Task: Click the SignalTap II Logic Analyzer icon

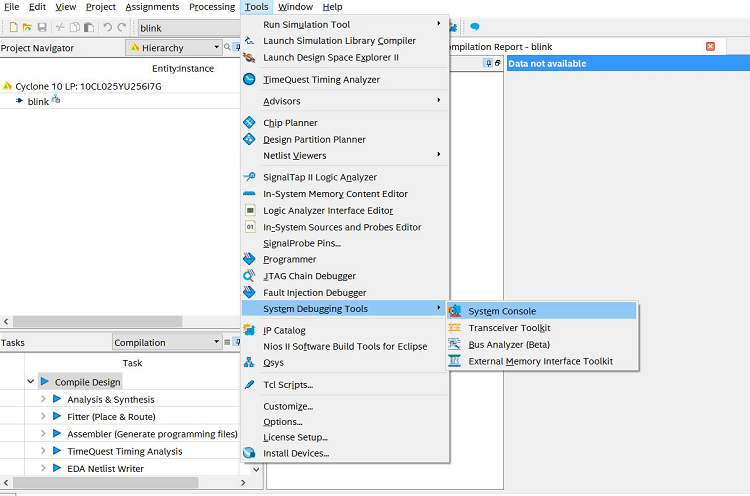Action: click(x=249, y=176)
